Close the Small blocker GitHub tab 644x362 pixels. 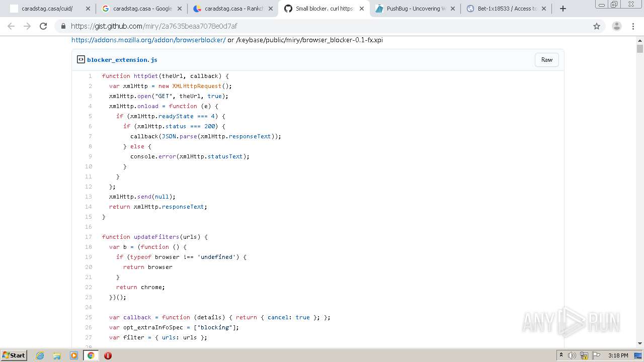361,9
